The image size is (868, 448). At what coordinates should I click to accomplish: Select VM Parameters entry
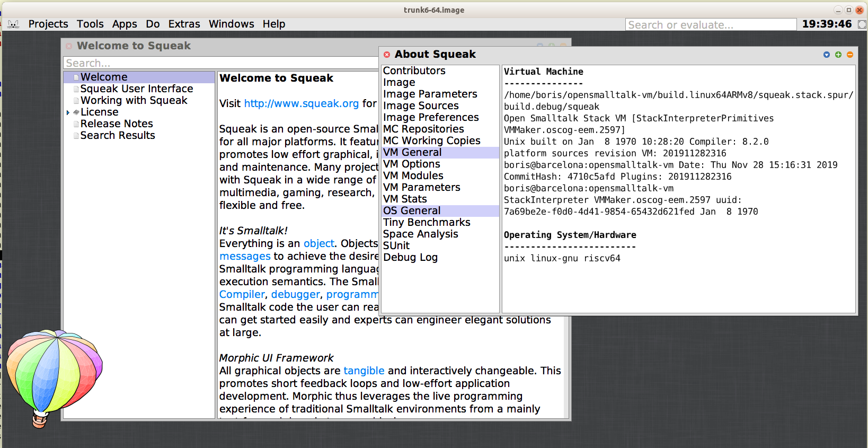pos(440,187)
